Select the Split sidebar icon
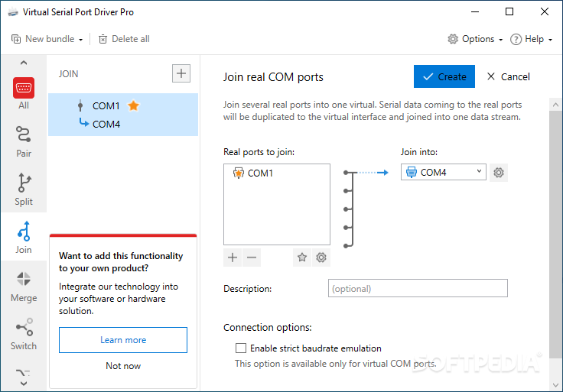Image resolution: width=563 pixels, height=392 pixels. click(x=24, y=190)
